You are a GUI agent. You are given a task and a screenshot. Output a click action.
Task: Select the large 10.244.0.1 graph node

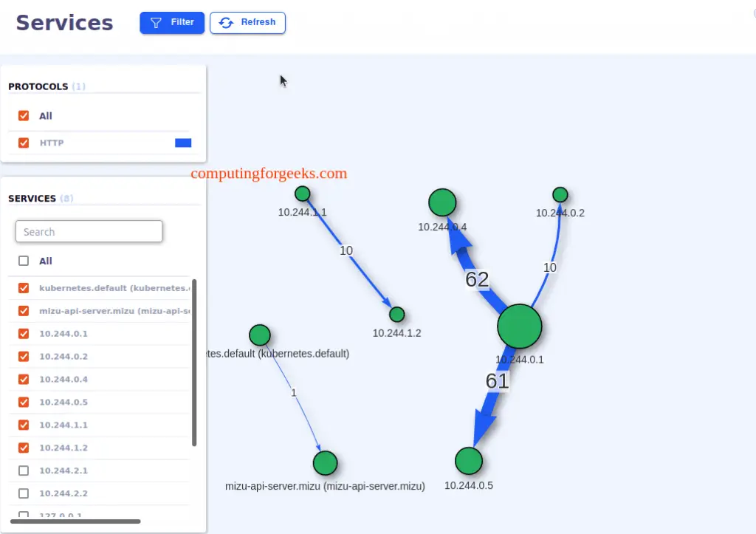tap(520, 326)
